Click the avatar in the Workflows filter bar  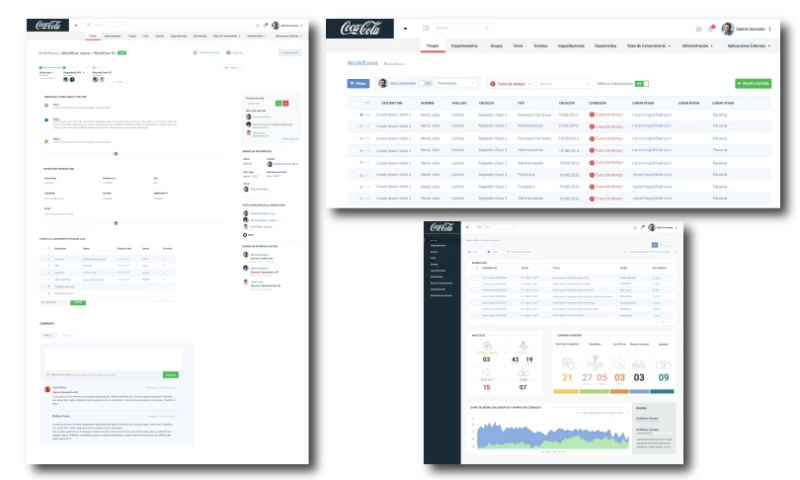pos(383,83)
